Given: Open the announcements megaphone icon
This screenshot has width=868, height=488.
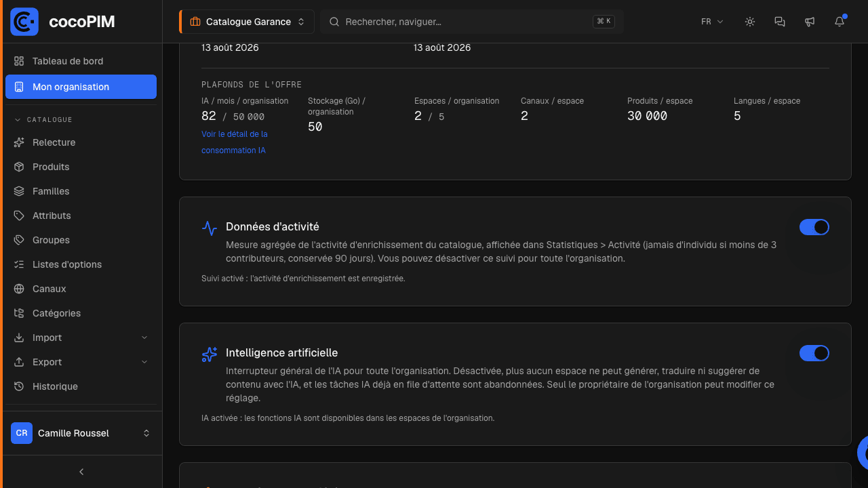Looking at the screenshot, I should [810, 22].
